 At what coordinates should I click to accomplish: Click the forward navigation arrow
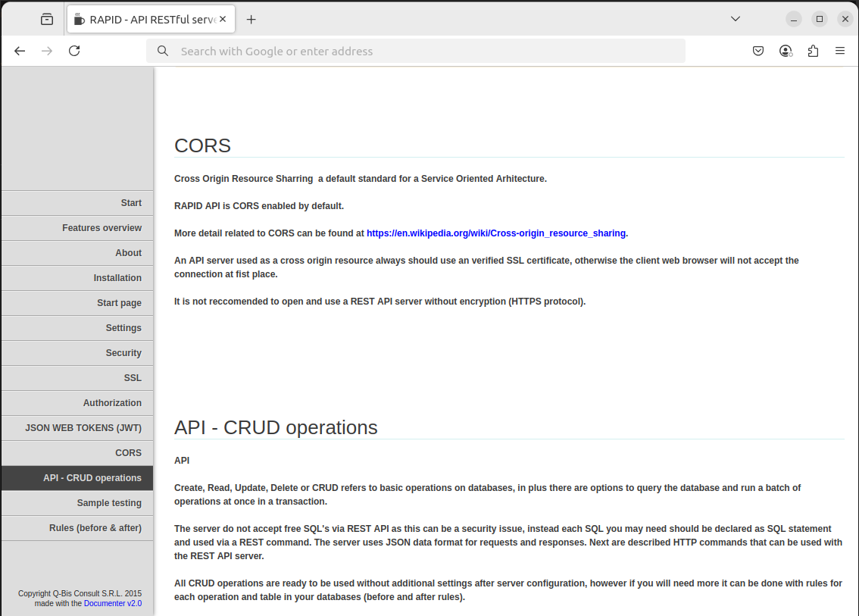point(47,51)
